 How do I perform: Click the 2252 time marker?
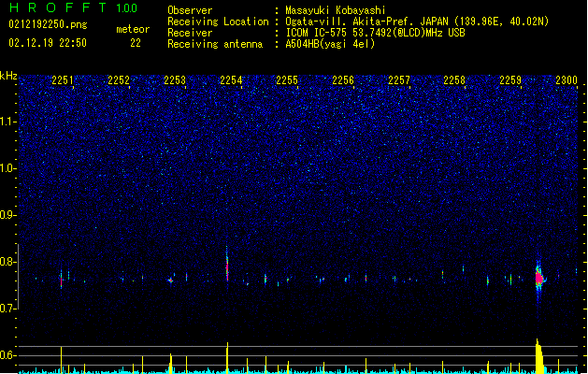point(119,80)
